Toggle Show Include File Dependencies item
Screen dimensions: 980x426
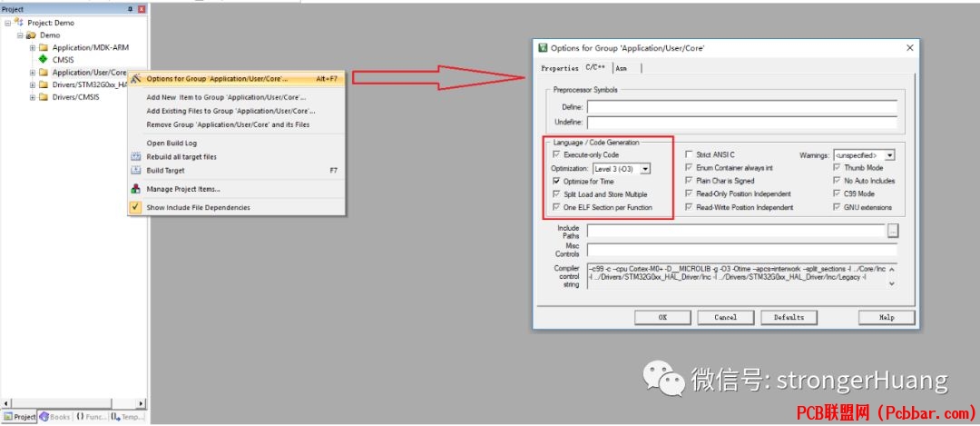[236, 207]
